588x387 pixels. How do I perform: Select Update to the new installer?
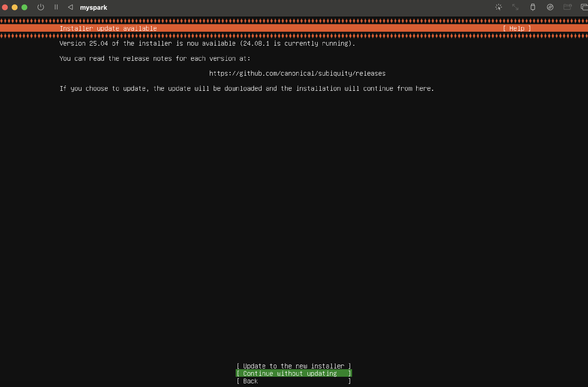pos(294,366)
